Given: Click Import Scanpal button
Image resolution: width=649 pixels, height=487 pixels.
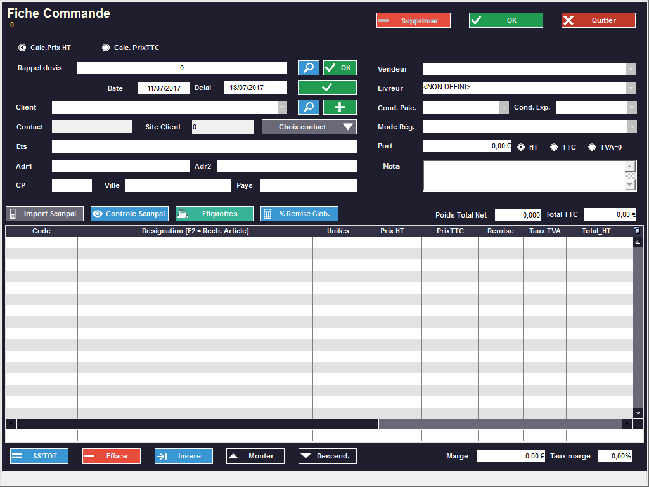Looking at the screenshot, I should coord(46,214).
